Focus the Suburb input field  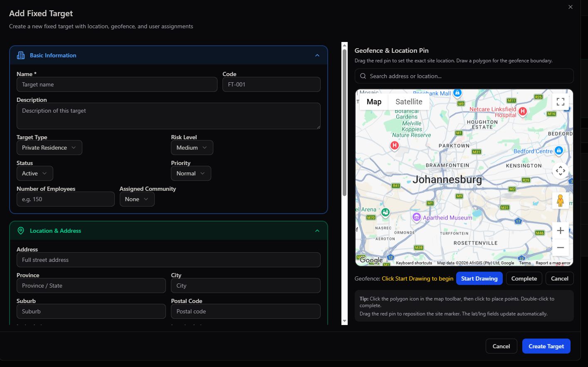91,311
